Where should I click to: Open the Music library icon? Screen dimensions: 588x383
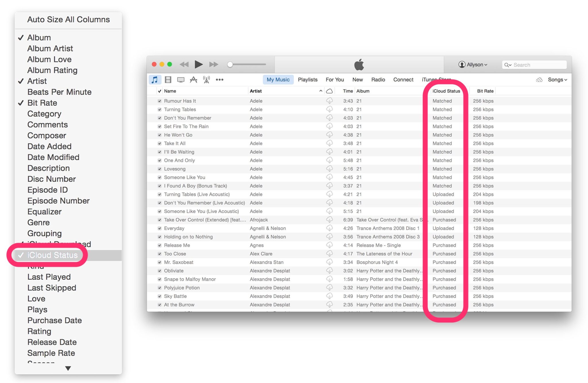[155, 79]
